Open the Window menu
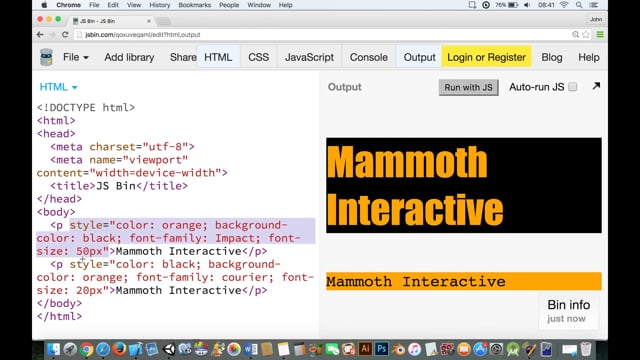Screen dimensions: 640x360 pyautogui.click(x=259, y=5)
